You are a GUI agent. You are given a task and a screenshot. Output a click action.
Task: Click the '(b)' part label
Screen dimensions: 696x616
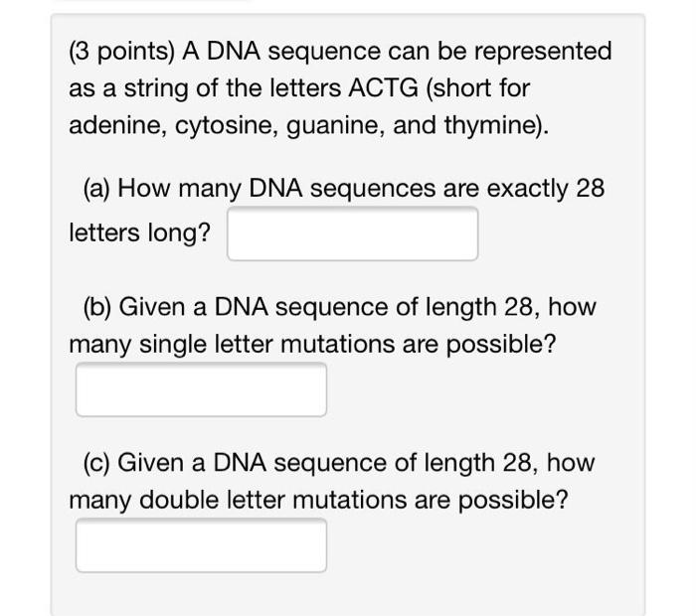click(97, 307)
